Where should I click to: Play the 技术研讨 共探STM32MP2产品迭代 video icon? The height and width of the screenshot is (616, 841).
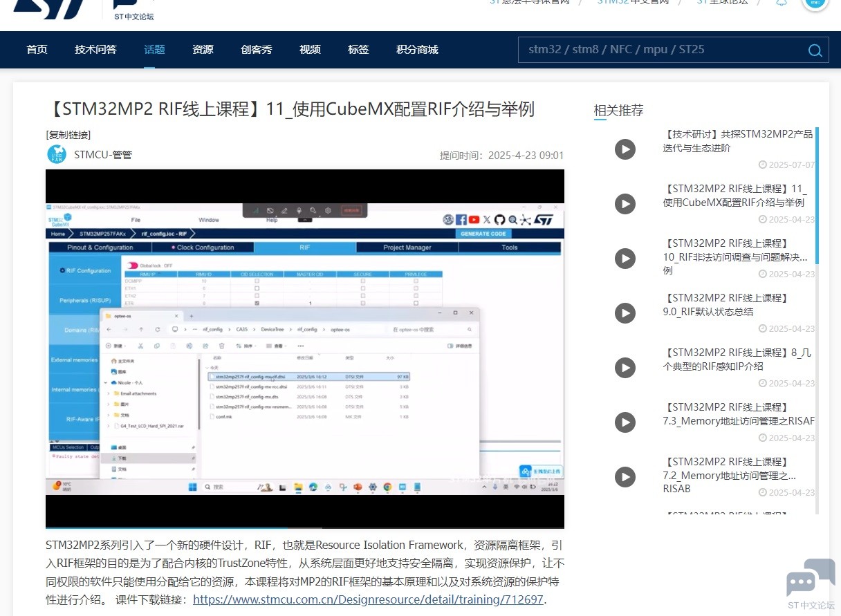tap(625, 149)
